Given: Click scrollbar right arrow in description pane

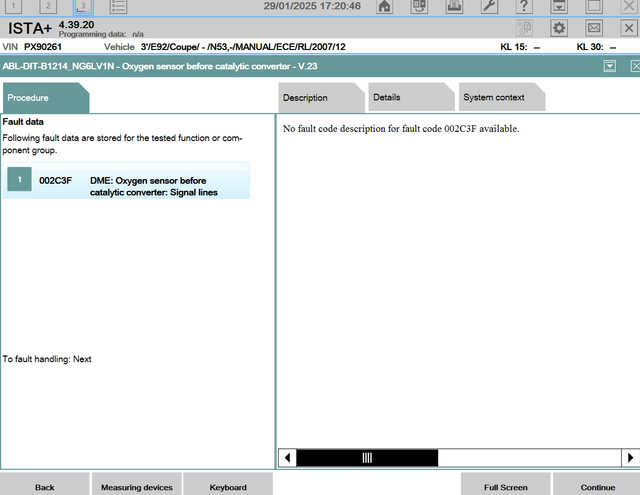Looking at the screenshot, I should pos(631,458).
